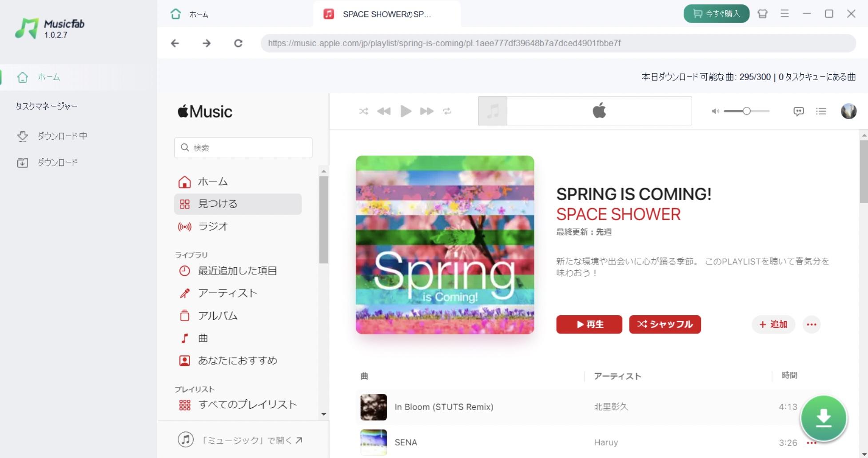Click sidebar scrollbar down arrow
This screenshot has height=458, width=868.
pos(324,414)
